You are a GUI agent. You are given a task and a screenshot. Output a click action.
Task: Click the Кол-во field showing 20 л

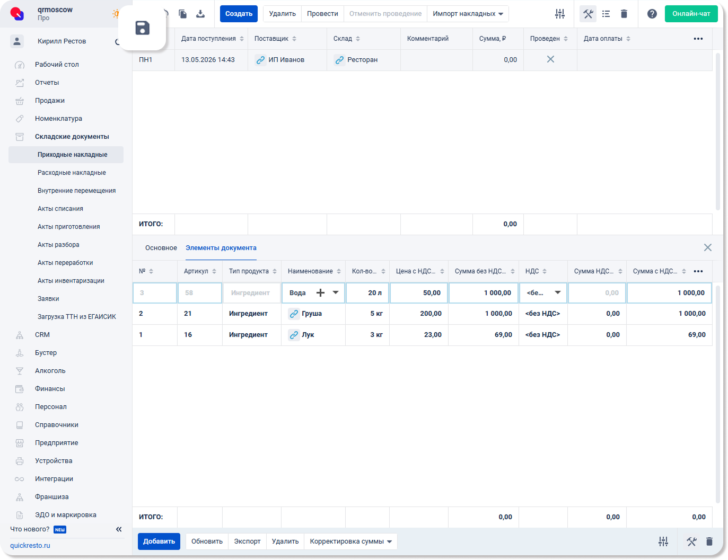(x=367, y=292)
